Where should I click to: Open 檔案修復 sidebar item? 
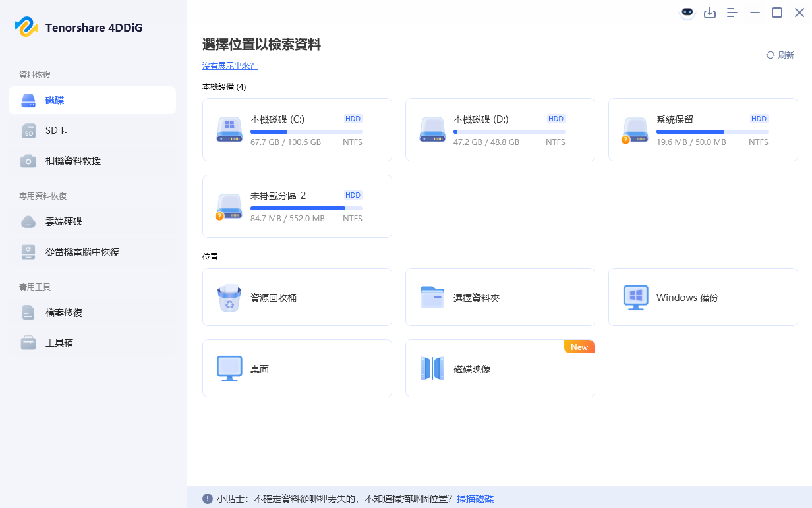[x=92, y=312]
